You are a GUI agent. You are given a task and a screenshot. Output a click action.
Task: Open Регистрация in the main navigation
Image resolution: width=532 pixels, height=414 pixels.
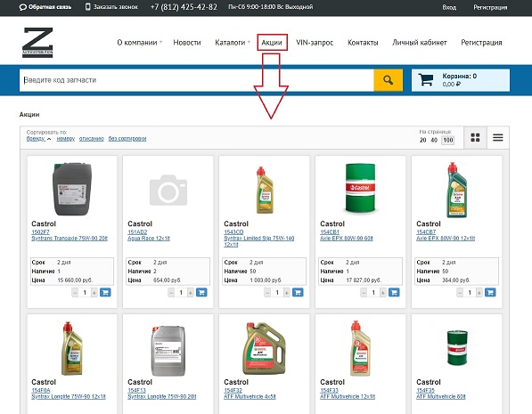click(481, 43)
